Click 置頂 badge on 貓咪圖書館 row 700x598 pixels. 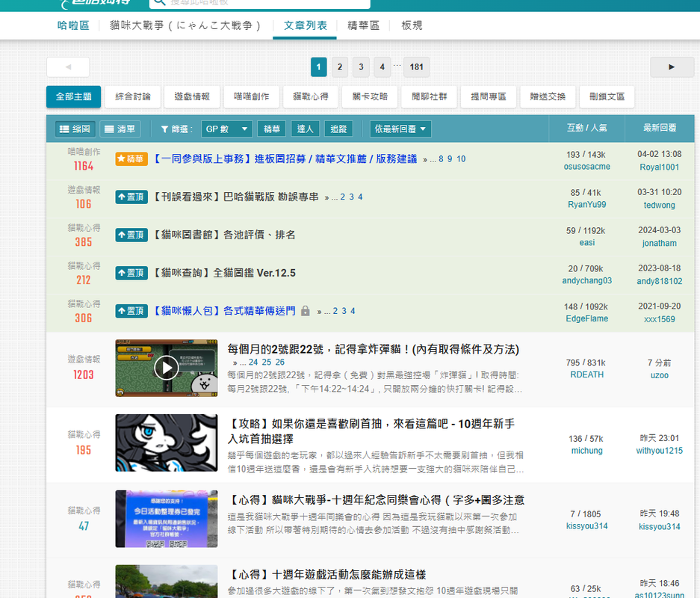131,235
